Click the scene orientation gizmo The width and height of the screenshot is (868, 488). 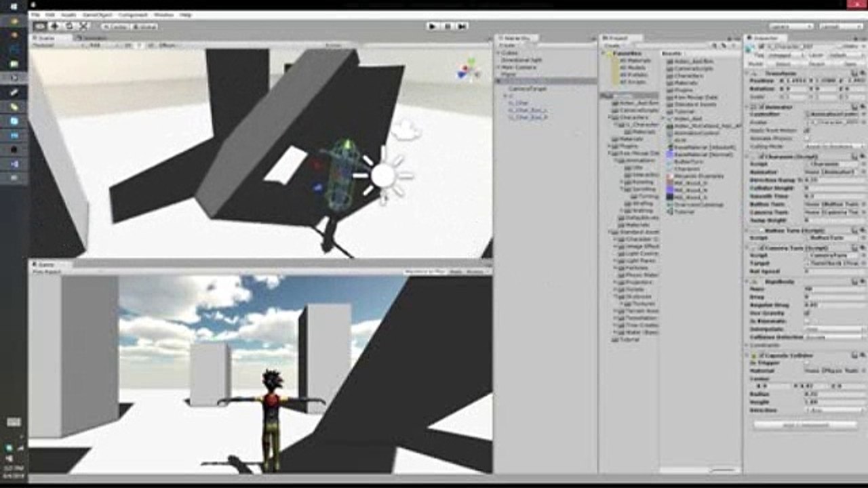(467, 70)
